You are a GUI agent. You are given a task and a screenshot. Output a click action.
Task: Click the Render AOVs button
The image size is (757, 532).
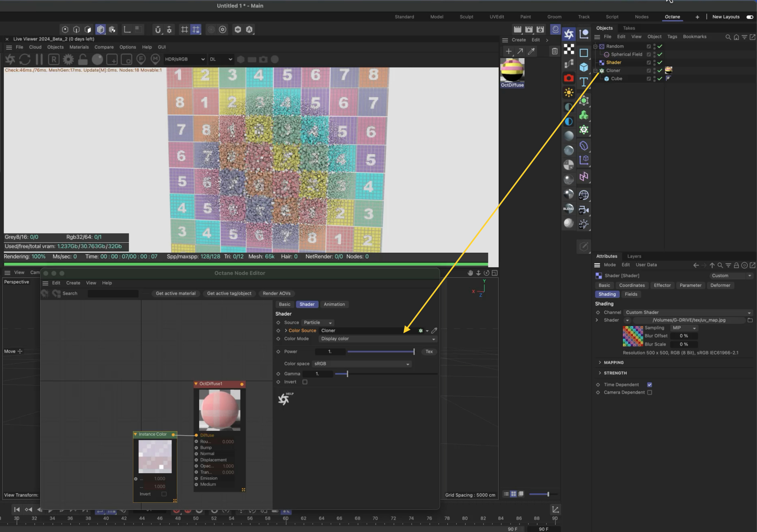pyautogui.click(x=277, y=293)
